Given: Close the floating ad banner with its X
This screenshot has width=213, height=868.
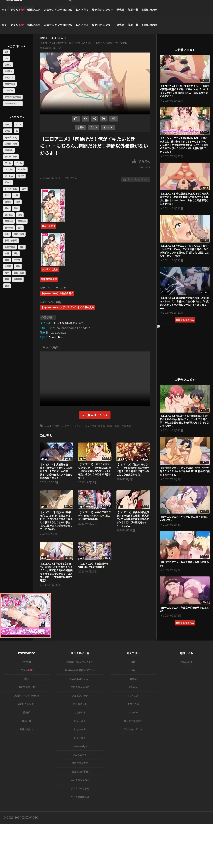Looking at the screenshot, I should click(x=50, y=595).
